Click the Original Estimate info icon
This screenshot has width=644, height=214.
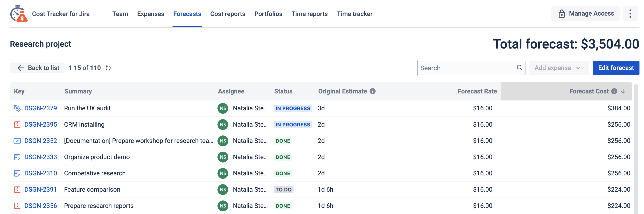click(373, 91)
